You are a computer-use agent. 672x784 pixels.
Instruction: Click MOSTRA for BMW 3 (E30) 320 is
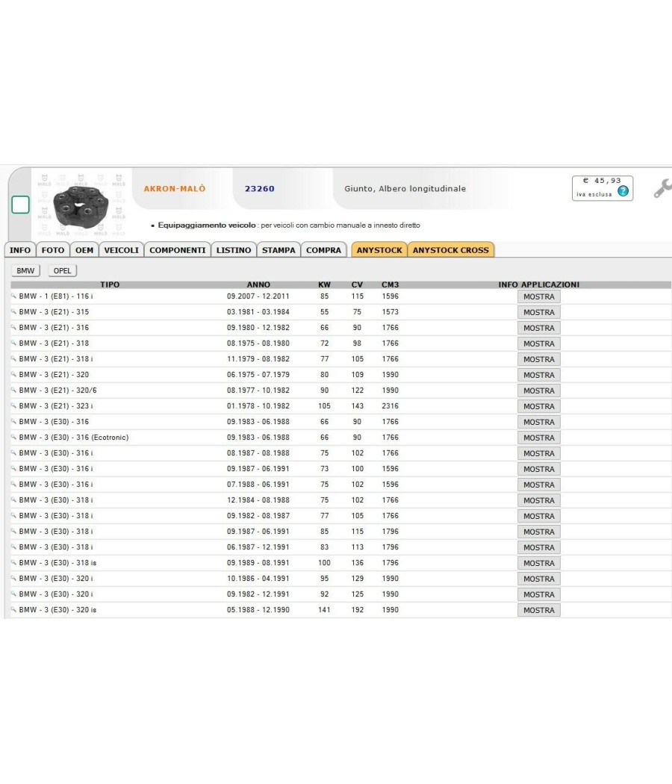[539, 610]
